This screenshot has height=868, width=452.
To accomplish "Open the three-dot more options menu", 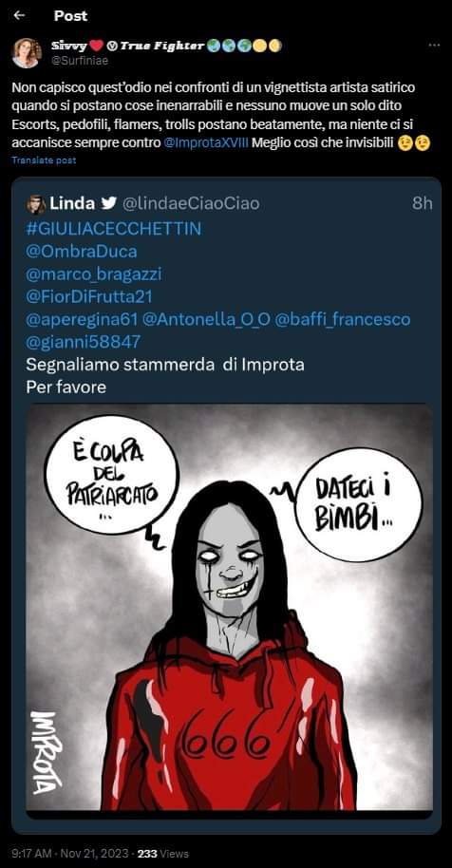I will pos(435,46).
